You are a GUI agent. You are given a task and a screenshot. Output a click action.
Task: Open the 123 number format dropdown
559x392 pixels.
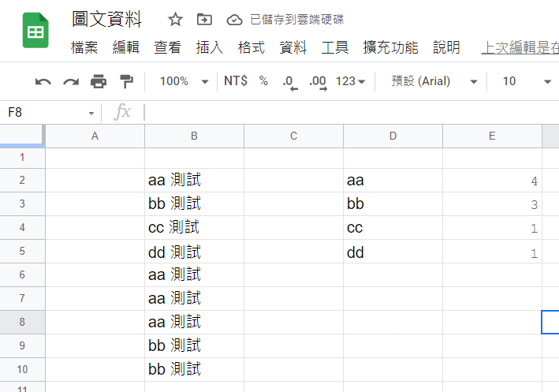tap(350, 81)
